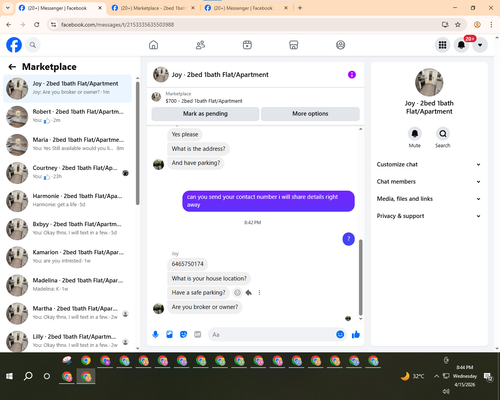The width and height of the screenshot is (500, 400).
Task: Open the taskbar clock showing 8:44 PM
Action: (x=465, y=376)
